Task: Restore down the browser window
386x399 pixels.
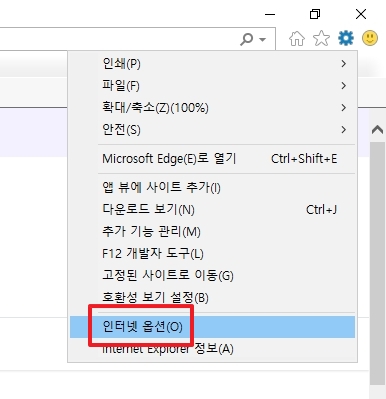Action: [x=315, y=14]
